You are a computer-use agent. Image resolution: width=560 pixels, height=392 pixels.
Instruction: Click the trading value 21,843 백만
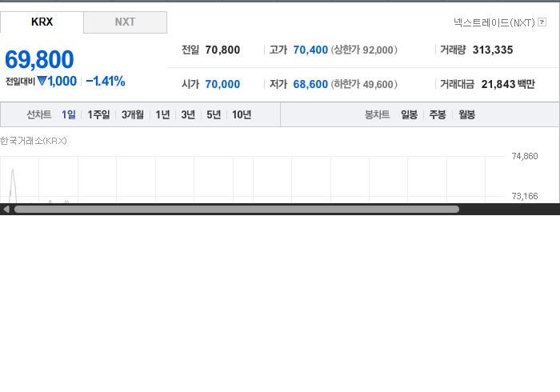coord(508,84)
